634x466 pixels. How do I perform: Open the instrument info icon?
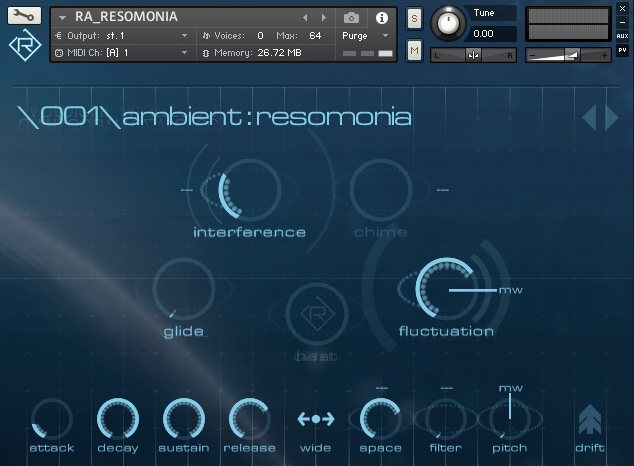pyautogui.click(x=381, y=18)
